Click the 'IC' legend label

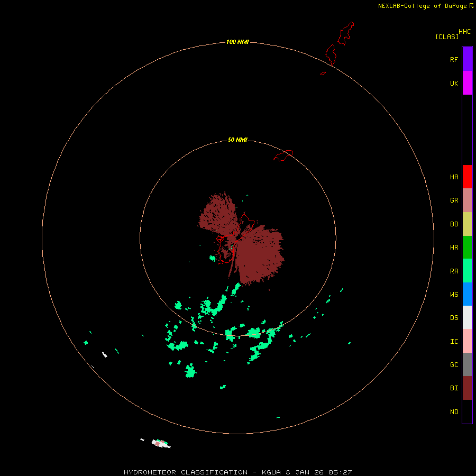click(454, 342)
